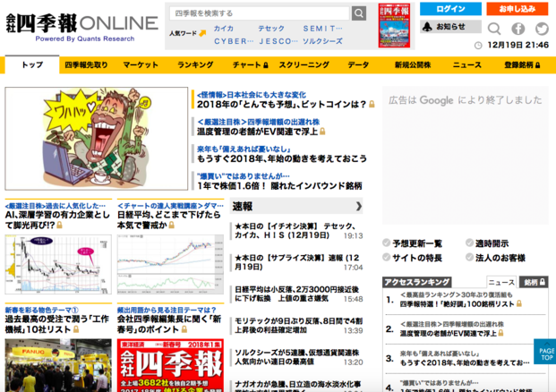Open the データ menu

[x=358, y=64]
